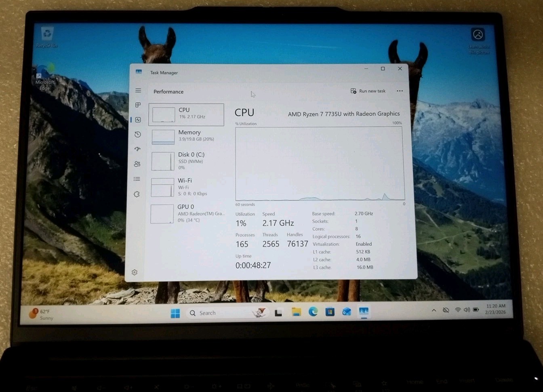Viewport: 543px width, 392px height.
Task: Open the Users page icon
Action: click(x=137, y=164)
